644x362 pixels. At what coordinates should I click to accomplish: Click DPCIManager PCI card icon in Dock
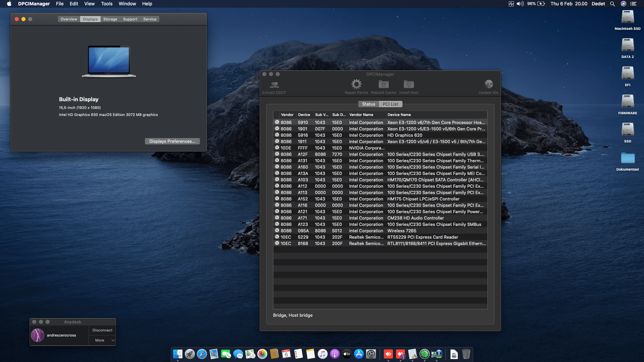(437, 354)
